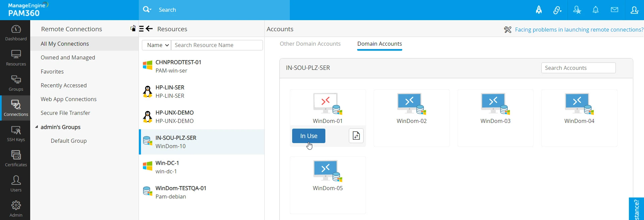Click the Search Accounts field
Image resolution: width=644 pixels, height=220 pixels.
(x=578, y=68)
